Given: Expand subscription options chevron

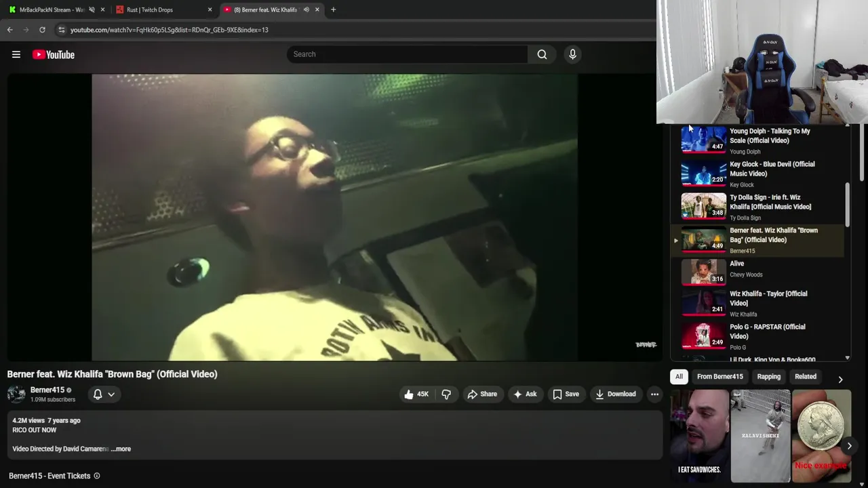Looking at the screenshot, I should pos(111,394).
